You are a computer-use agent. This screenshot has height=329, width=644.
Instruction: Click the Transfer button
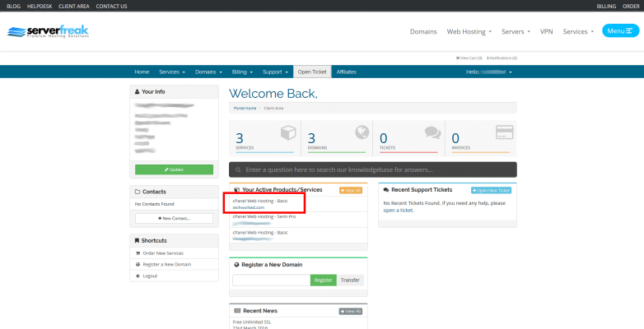tap(350, 280)
